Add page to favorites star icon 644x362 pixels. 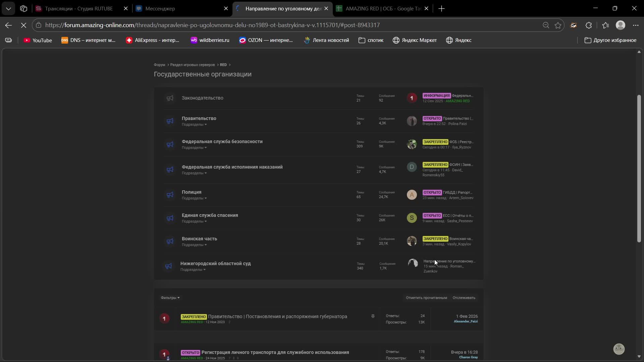(x=558, y=25)
